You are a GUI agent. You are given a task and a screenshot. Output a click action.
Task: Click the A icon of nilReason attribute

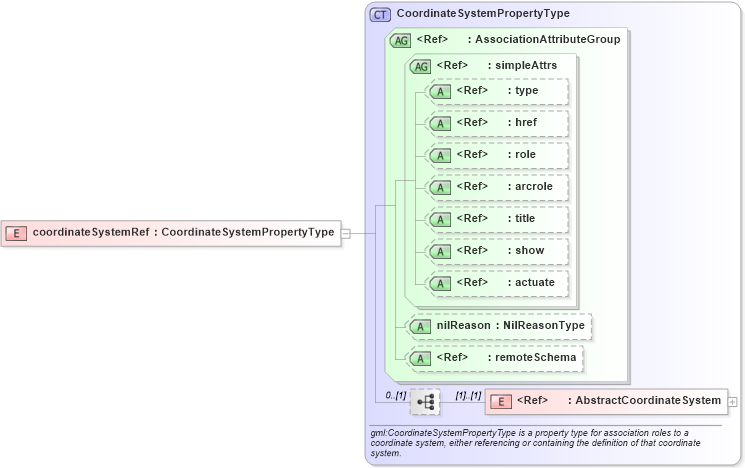click(420, 327)
